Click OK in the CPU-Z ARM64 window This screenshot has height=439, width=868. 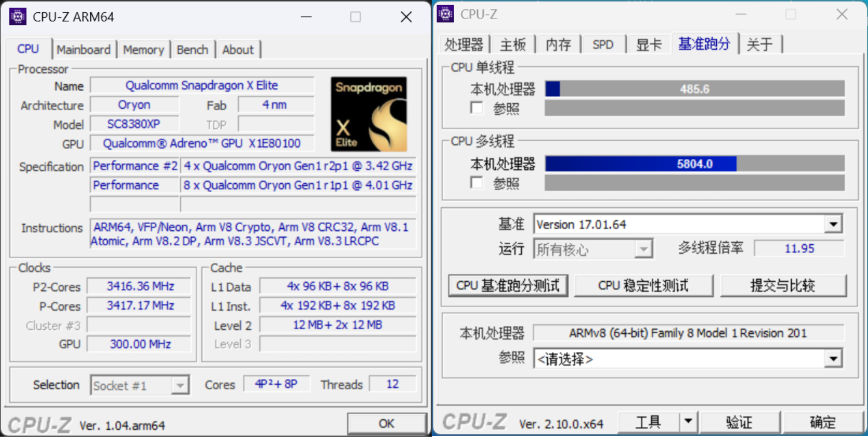tap(387, 424)
